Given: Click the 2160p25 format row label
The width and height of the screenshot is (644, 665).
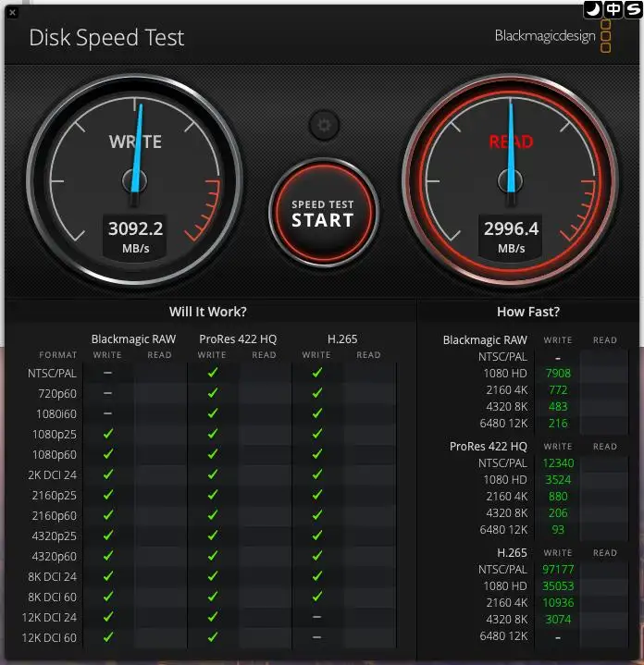Looking at the screenshot, I should [55, 496].
